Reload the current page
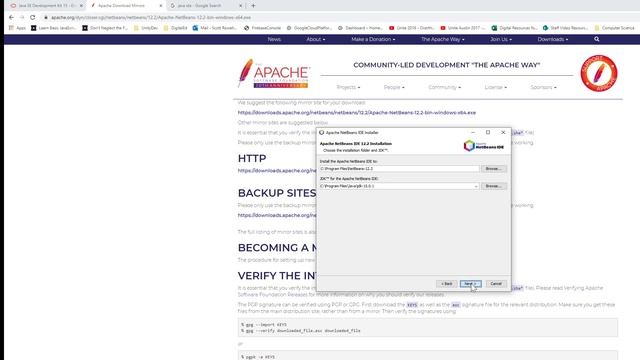This screenshot has width=640, height=360. (x=33, y=18)
